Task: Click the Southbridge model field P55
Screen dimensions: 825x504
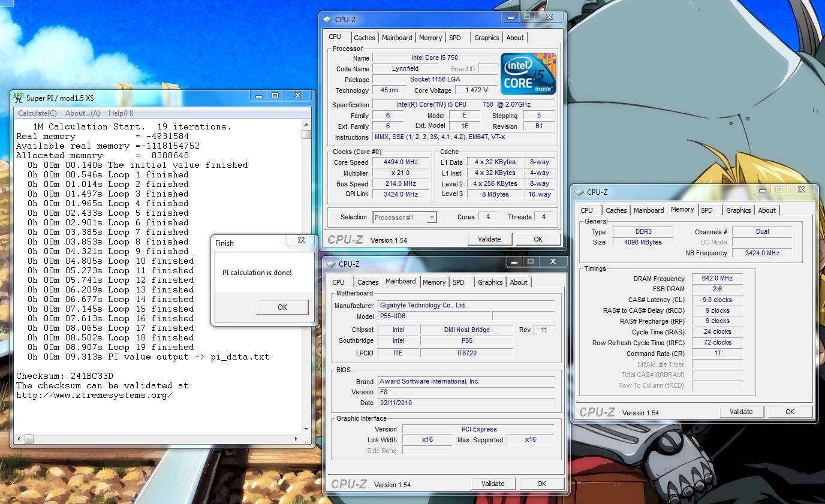Action: click(x=466, y=340)
